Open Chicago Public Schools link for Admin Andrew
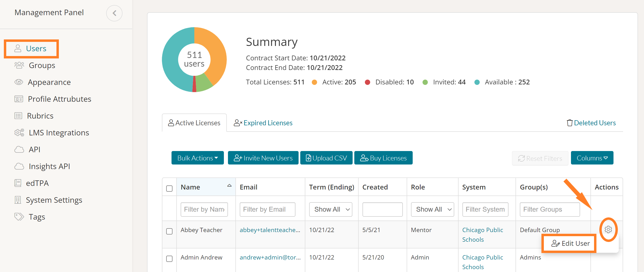 pyautogui.click(x=483, y=262)
